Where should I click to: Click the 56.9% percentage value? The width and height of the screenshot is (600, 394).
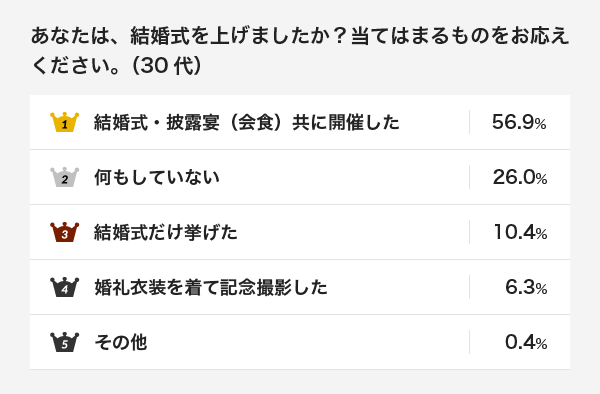519,122
